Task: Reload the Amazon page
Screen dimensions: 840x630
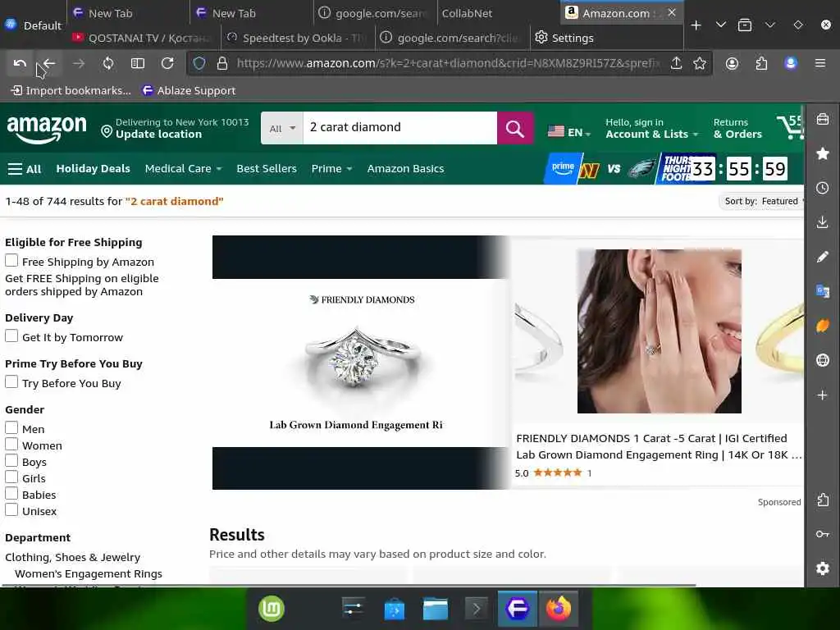Action: pos(167,64)
